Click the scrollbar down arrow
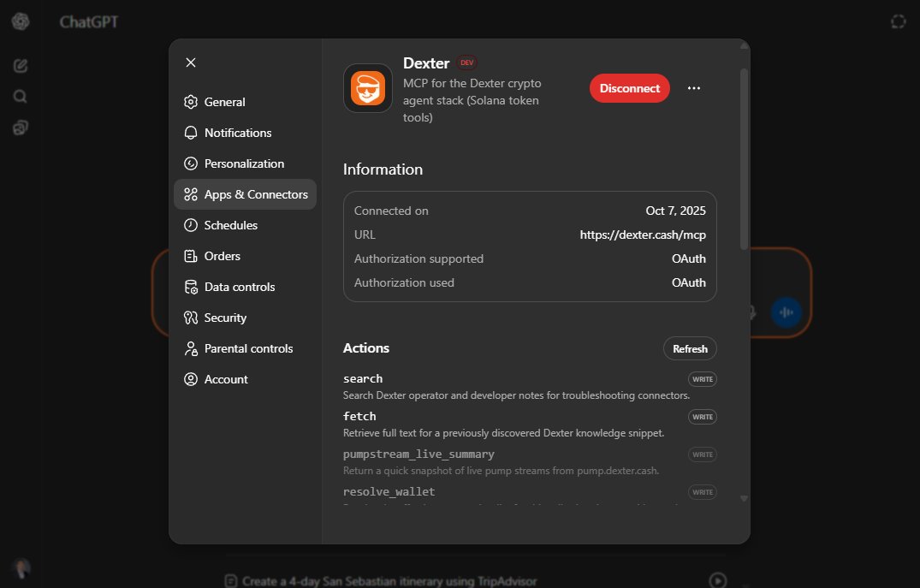Viewport: 920px width, 588px height. (744, 498)
